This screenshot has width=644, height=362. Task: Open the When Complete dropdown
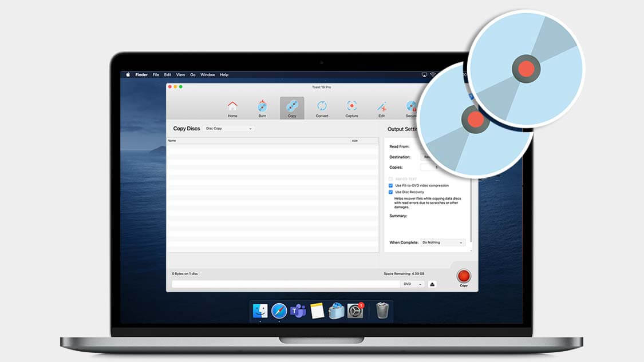pos(442,242)
